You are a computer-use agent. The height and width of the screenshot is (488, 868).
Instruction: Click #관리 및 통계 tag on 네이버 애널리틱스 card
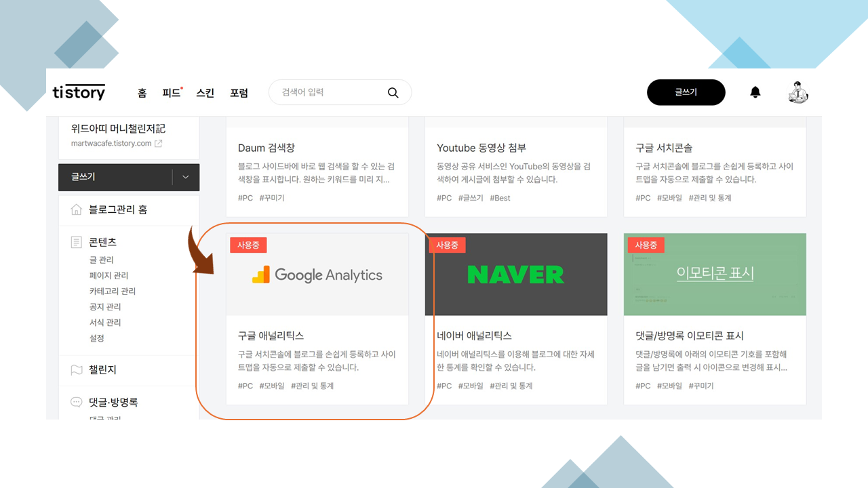pyautogui.click(x=511, y=386)
